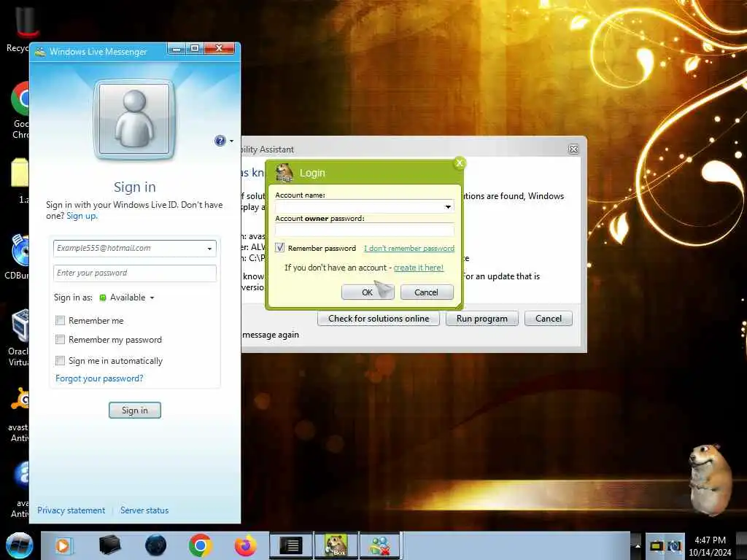747x560 pixels.
Task: Tick the Remember me checkbox
Action: coord(60,321)
